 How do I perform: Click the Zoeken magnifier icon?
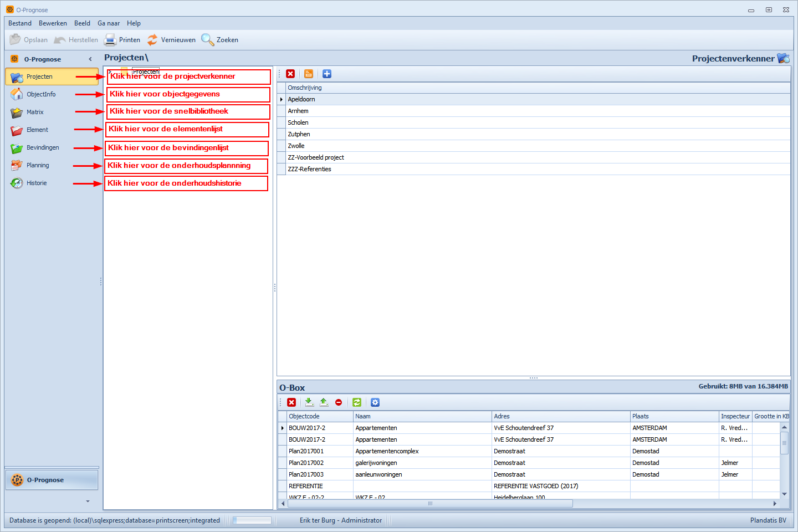tap(207, 40)
